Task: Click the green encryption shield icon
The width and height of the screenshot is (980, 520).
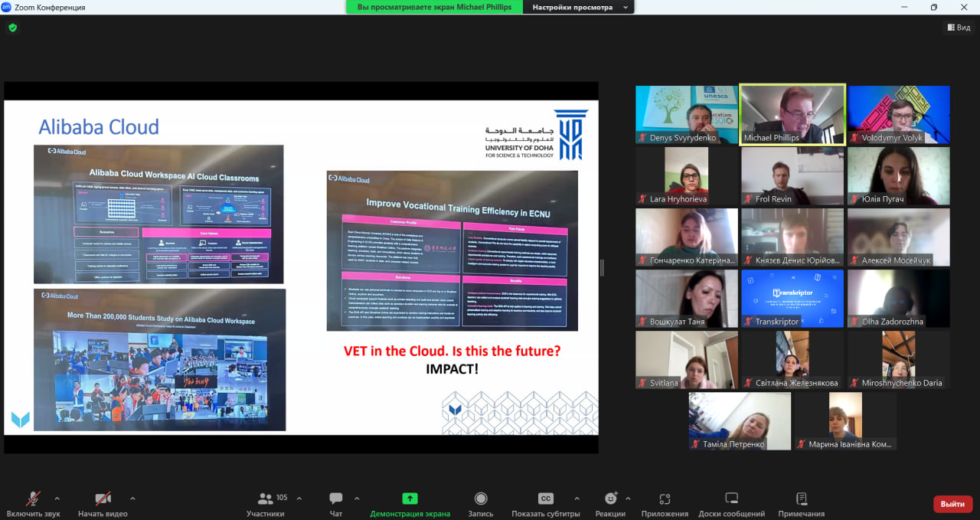Action: coord(12,28)
